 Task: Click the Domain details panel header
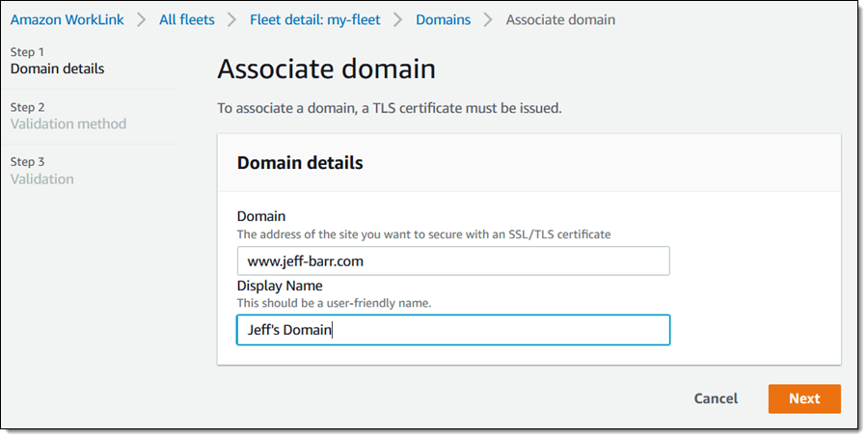[300, 163]
